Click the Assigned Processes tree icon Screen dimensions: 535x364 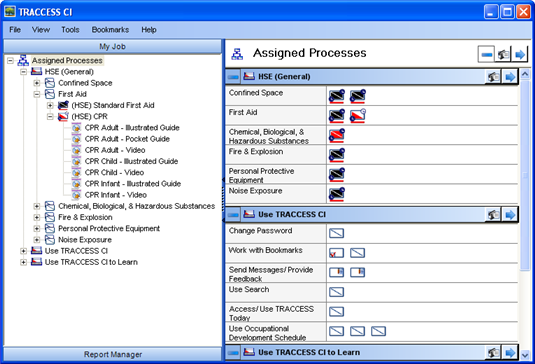(23, 60)
